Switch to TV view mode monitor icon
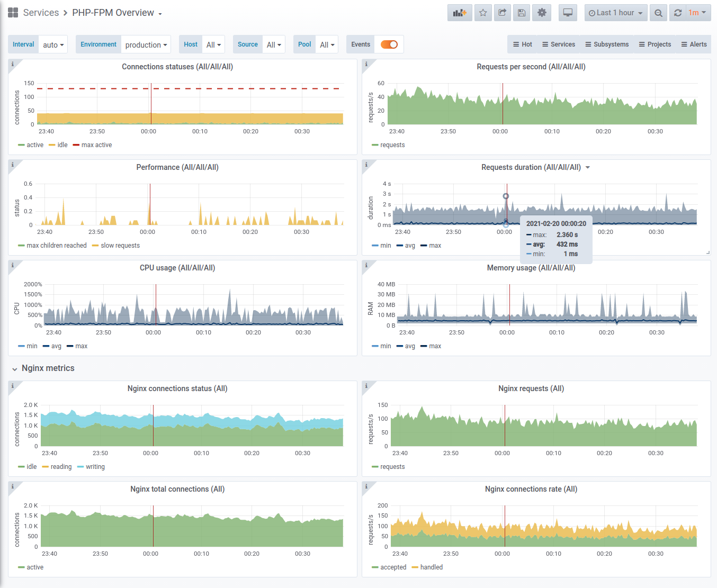Screen dimensions: 717x588 [568, 13]
